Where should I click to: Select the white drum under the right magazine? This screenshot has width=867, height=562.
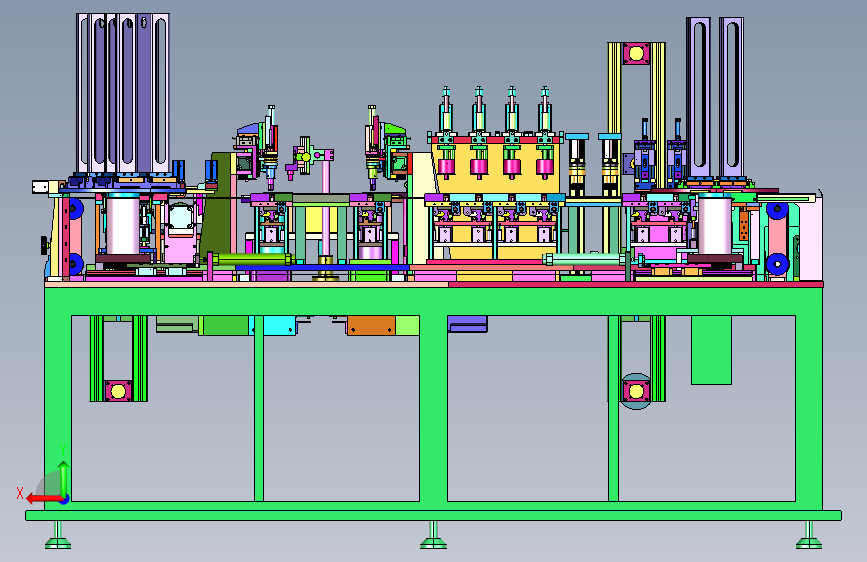[715, 224]
